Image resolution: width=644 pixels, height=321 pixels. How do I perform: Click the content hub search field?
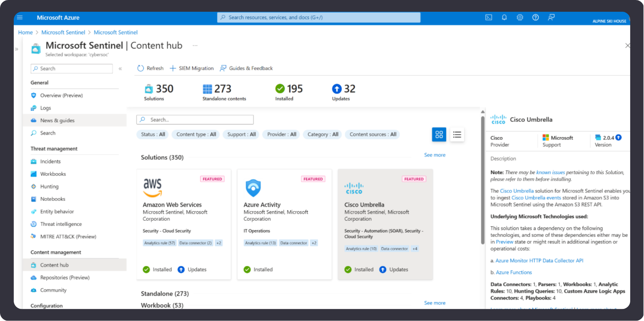click(195, 120)
